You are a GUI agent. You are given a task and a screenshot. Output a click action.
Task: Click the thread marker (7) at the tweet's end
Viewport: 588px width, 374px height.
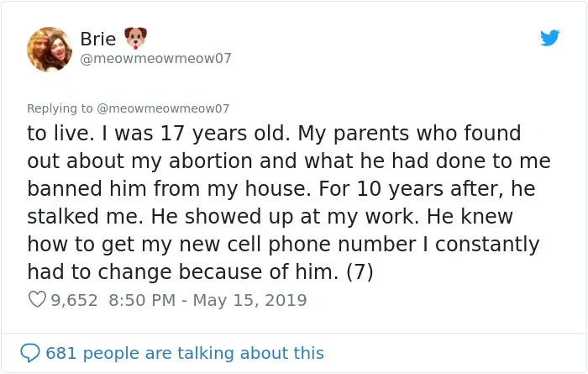tap(360, 271)
